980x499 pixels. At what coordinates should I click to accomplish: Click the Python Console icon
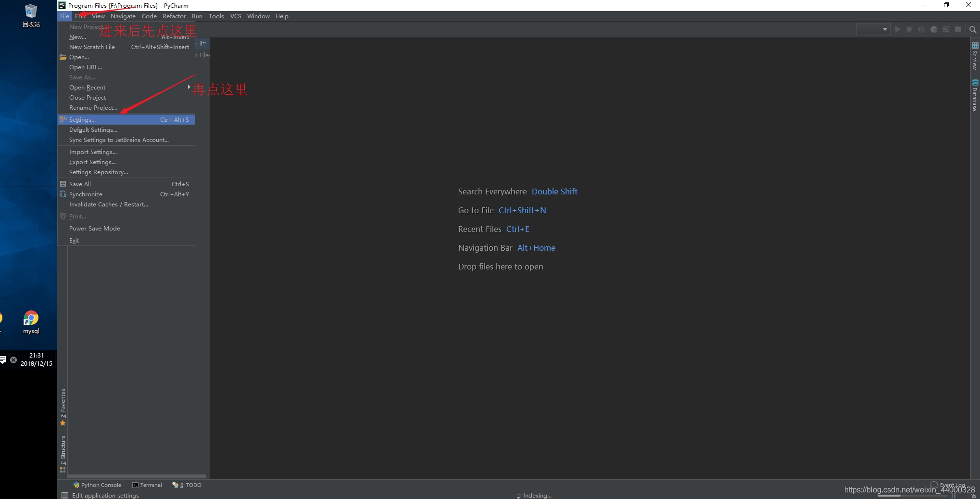[x=76, y=485]
